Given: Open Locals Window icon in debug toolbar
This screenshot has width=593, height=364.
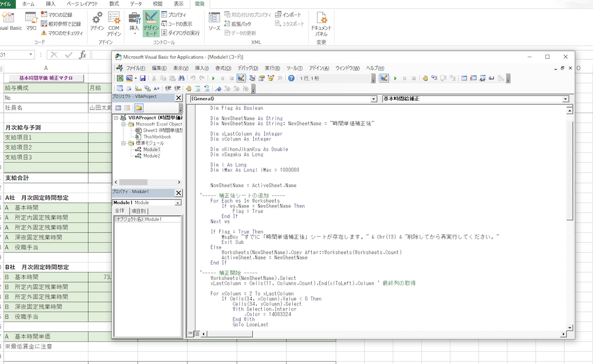Looking at the screenshot, I should click(464, 78).
